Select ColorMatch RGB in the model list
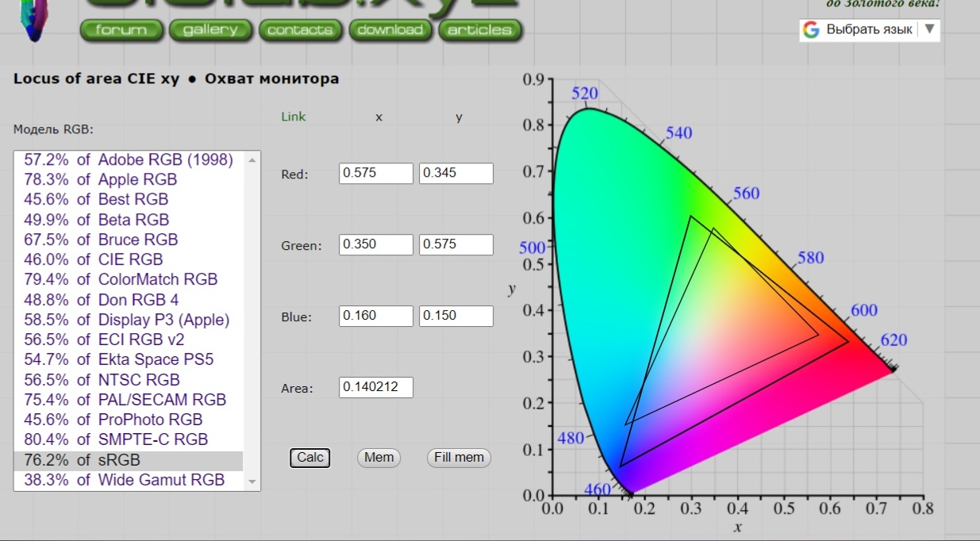980x541 pixels. (129, 279)
